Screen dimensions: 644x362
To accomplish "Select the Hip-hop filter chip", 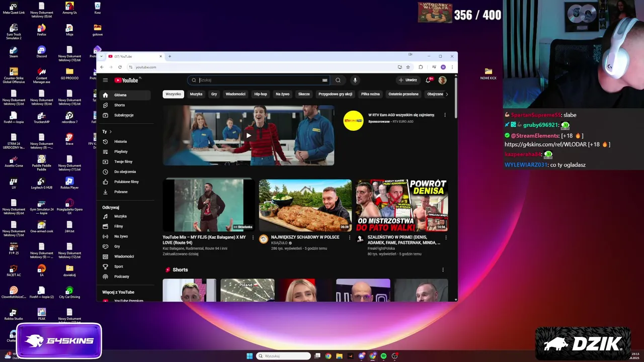I will 261,94.
